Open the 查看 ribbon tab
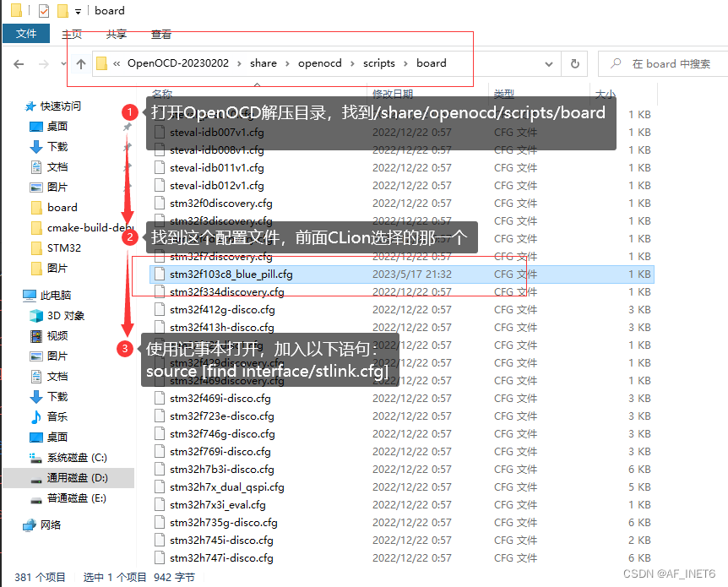728x587 pixels. click(161, 34)
